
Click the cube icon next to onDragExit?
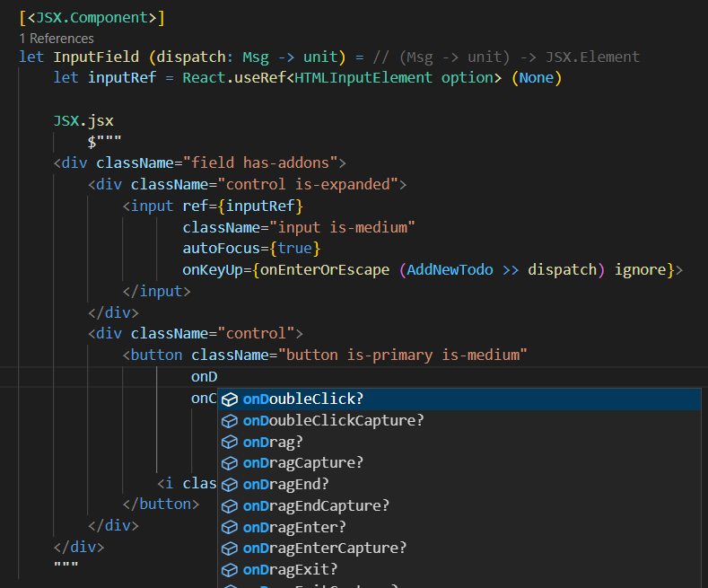230,569
